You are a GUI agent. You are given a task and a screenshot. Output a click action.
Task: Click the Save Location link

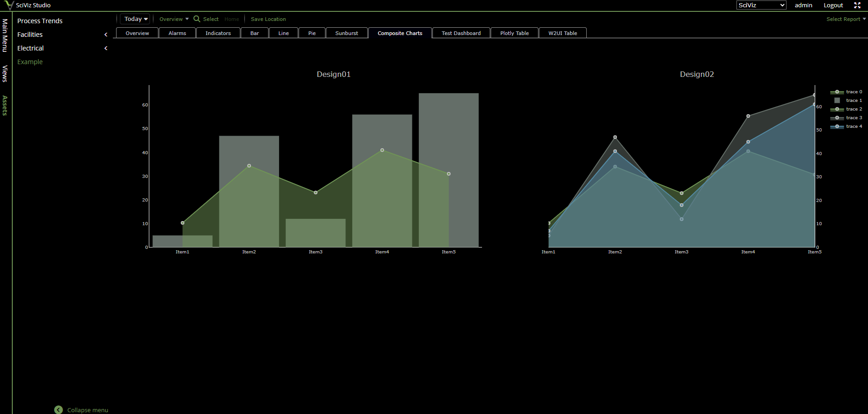(x=268, y=19)
